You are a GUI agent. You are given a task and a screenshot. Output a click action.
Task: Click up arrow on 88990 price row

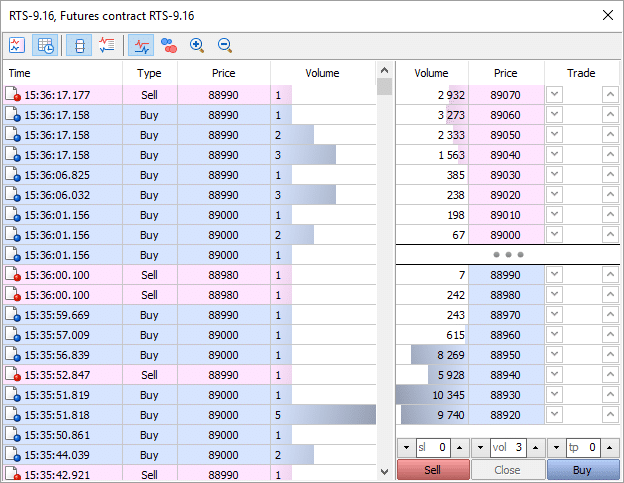[x=609, y=274]
